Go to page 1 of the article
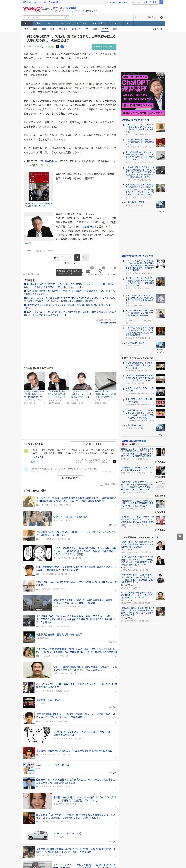This screenshot has height=868, width=186. pos(63,258)
